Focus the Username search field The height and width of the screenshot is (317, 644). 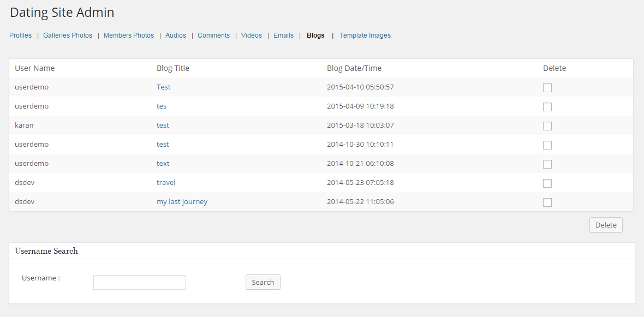140,283
